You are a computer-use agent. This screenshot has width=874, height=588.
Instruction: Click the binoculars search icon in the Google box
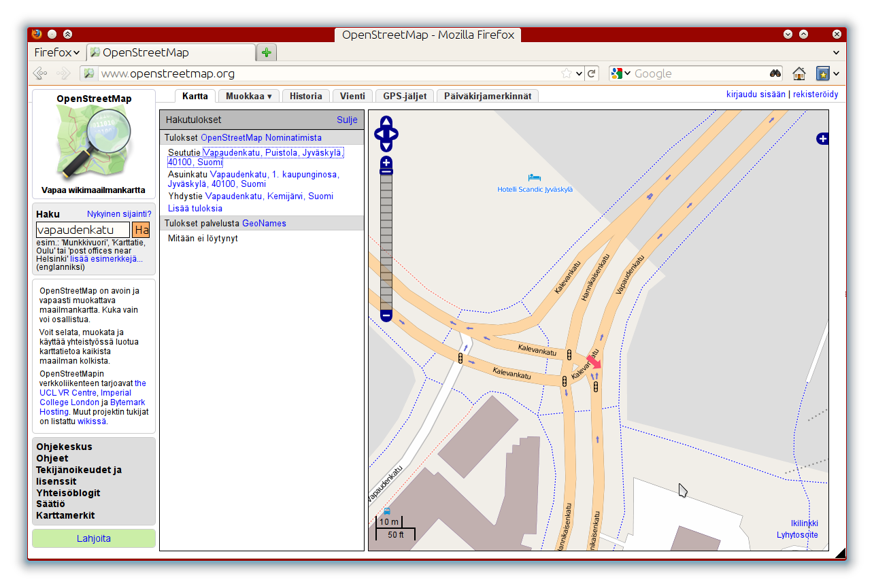[775, 73]
